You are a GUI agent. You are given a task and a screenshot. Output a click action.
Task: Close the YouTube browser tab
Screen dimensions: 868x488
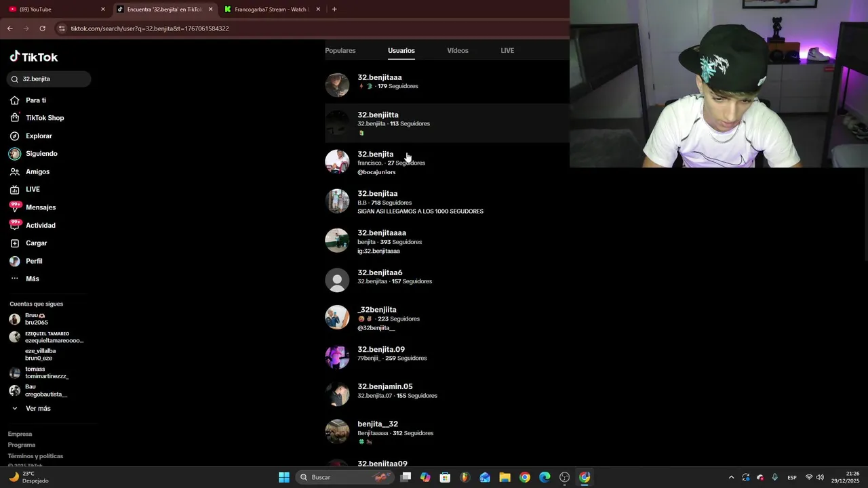click(x=103, y=9)
